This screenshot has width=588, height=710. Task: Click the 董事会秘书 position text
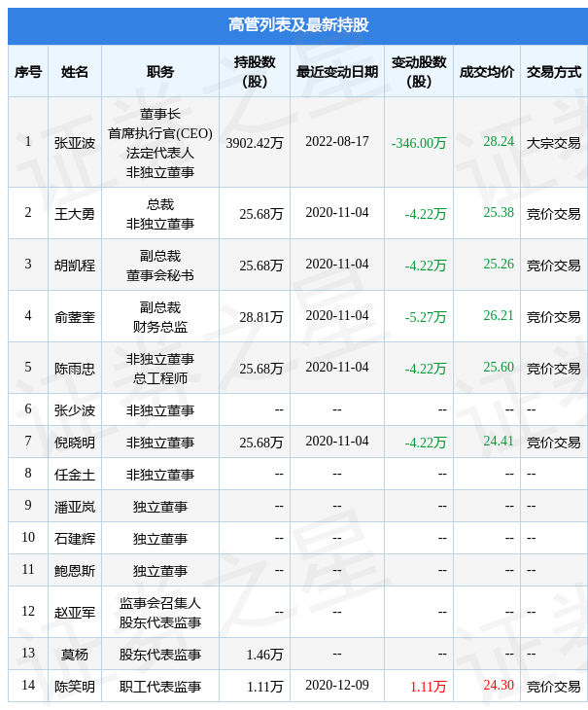pyautogui.click(x=160, y=275)
